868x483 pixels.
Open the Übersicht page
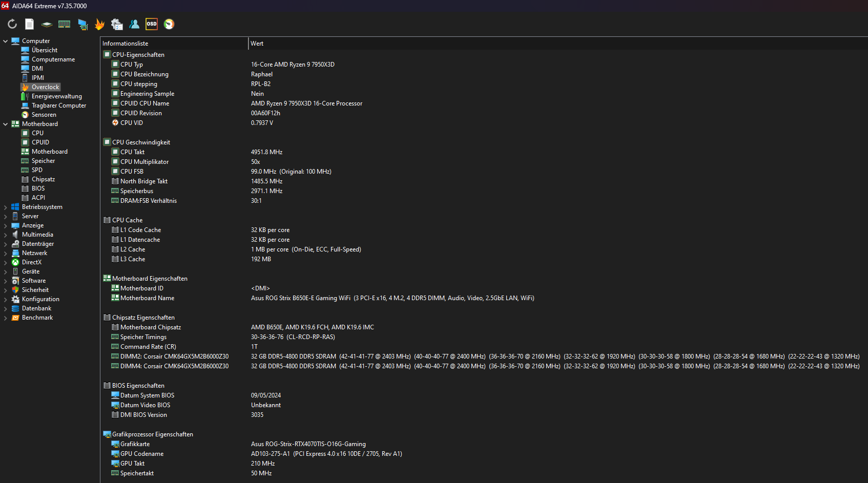click(x=44, y=50)
